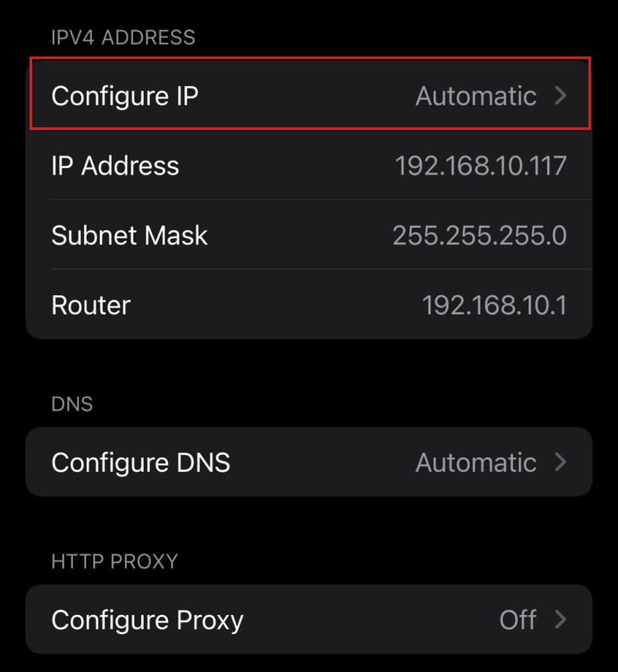Tap the Off value for Configure Proxy
618x672 pixels.
tap(518, 620)
